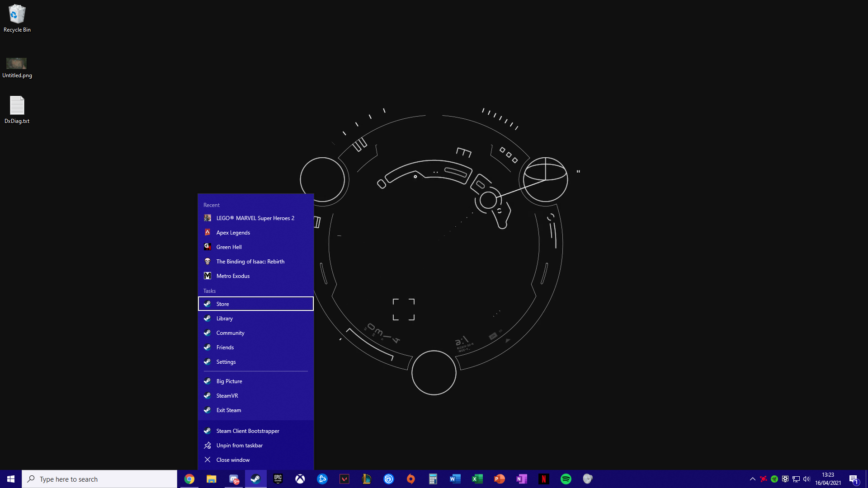Open Razer Synapse from the system tray
Screen dimensions: 868x488
pyautogui.click(x=774, y=479)
